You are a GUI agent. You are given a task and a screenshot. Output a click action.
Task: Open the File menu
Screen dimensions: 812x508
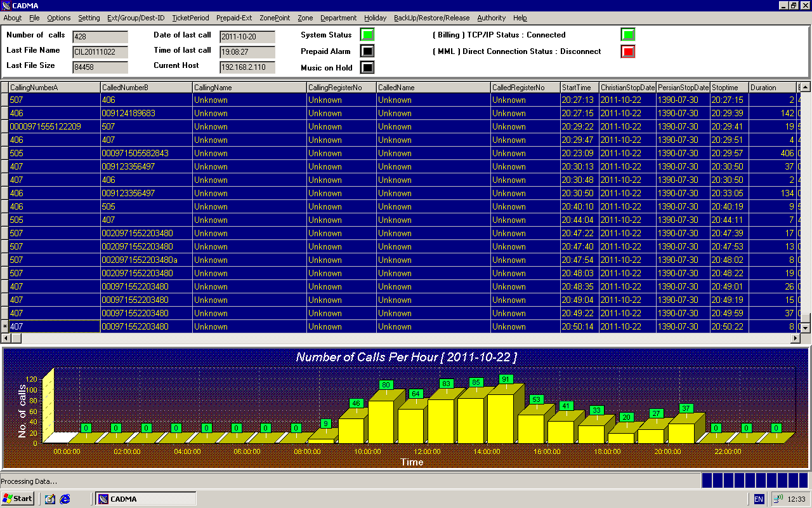pos(34,18)
